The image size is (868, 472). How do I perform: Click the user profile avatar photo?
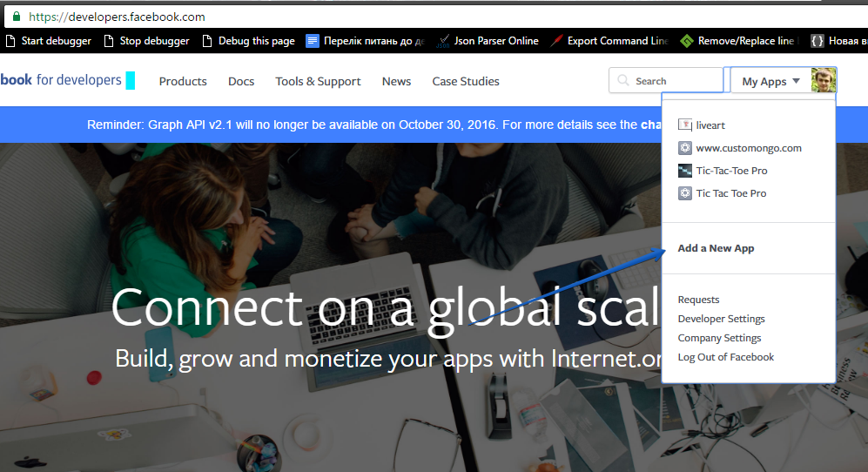tap(823, 80)
